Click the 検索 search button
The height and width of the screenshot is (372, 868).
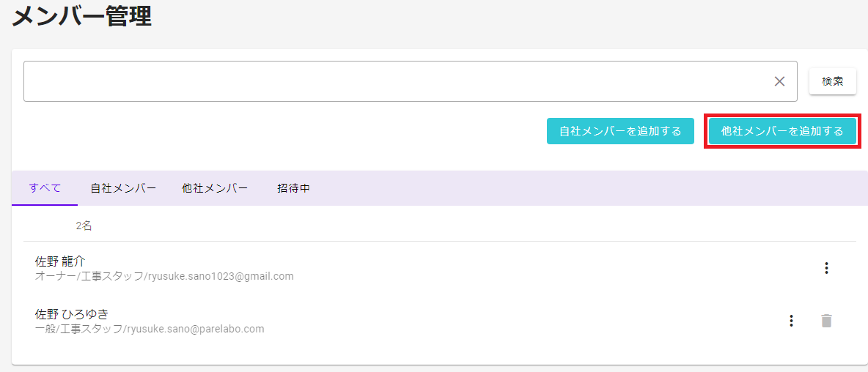[x=833, y=81]
